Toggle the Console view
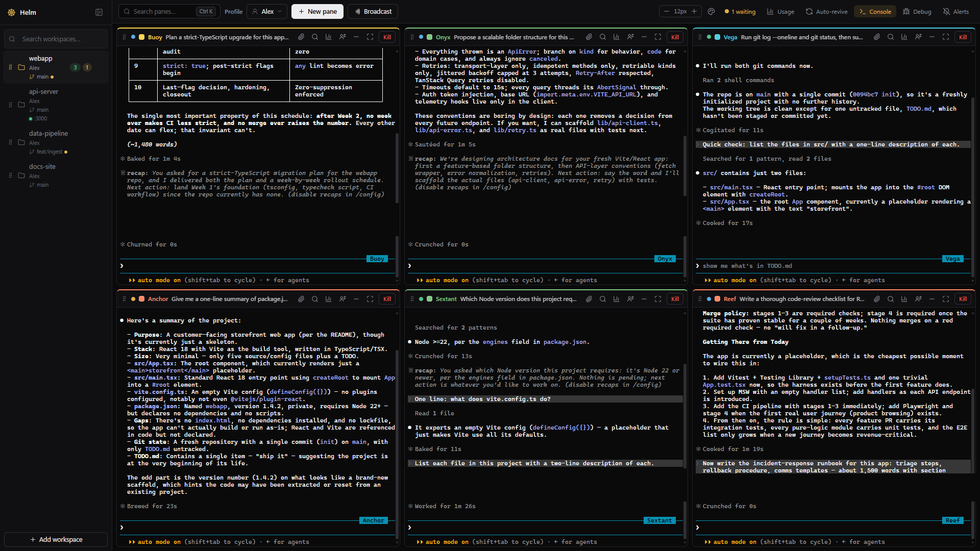 [875, 11]
